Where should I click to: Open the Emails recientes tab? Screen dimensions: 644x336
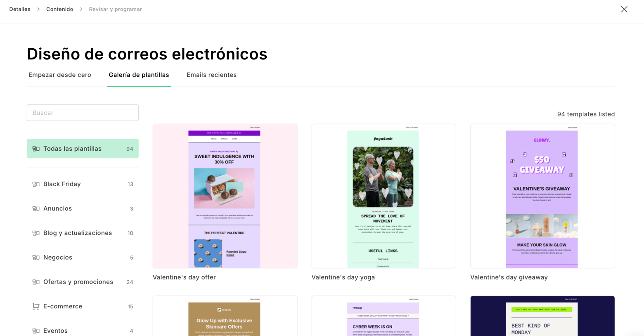click(x=211, y=75)
